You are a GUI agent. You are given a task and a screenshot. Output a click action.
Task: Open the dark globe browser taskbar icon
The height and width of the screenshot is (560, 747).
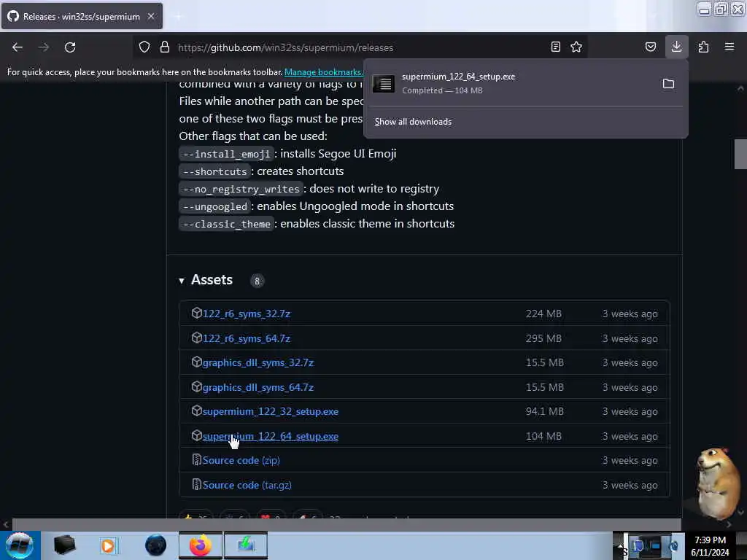(156, 545)
